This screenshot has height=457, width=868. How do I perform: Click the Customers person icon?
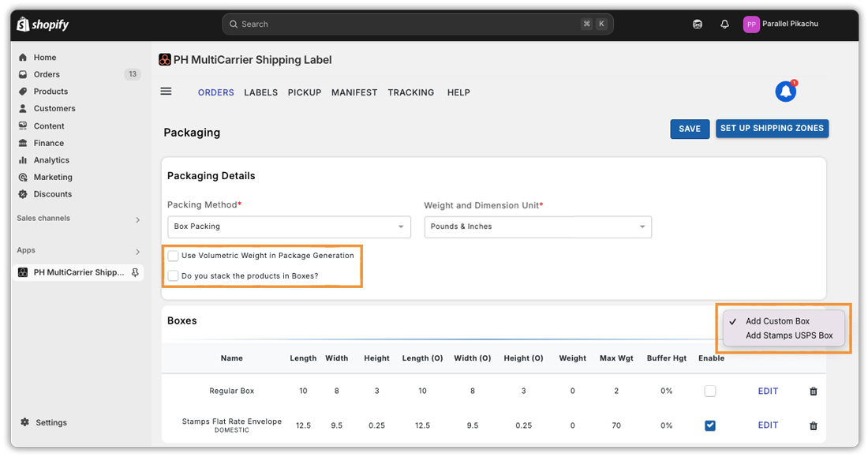coord(23,109)
